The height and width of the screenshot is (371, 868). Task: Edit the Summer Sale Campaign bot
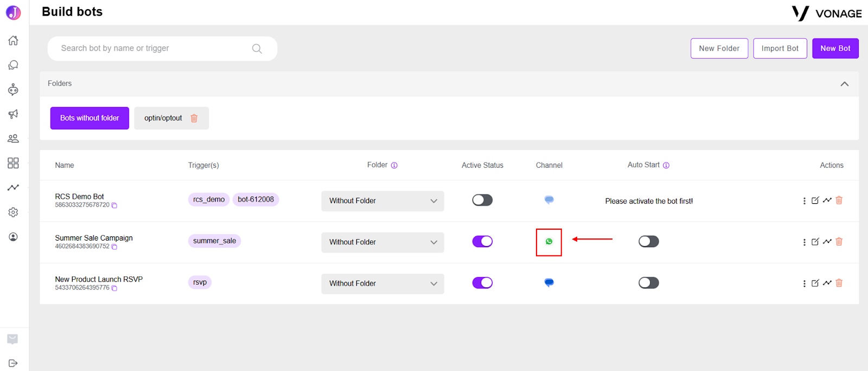pos(815,242)
